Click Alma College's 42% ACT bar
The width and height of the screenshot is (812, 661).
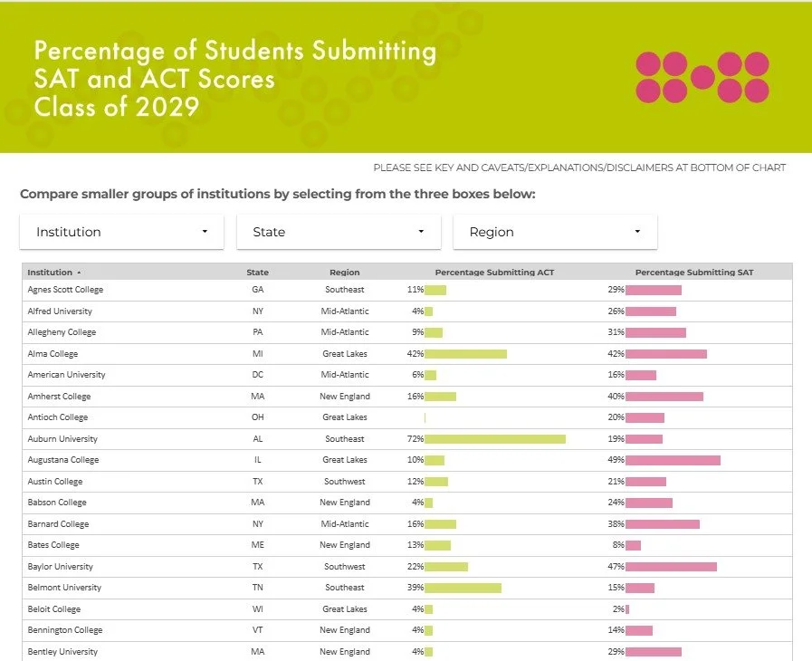click(465, 354)
